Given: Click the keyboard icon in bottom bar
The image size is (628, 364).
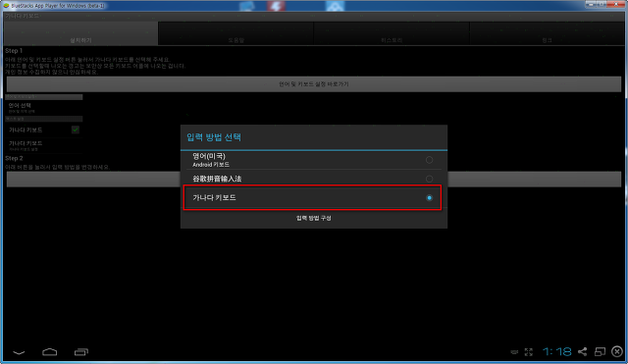Looking at the screenshot, I should (514, 352).
